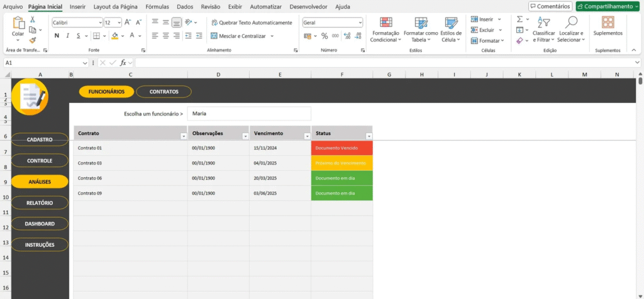Viewport: 644px width, 299px height.
Task: Open Localizar e Selecionar magnifier
Action: [x=571, y=29]
